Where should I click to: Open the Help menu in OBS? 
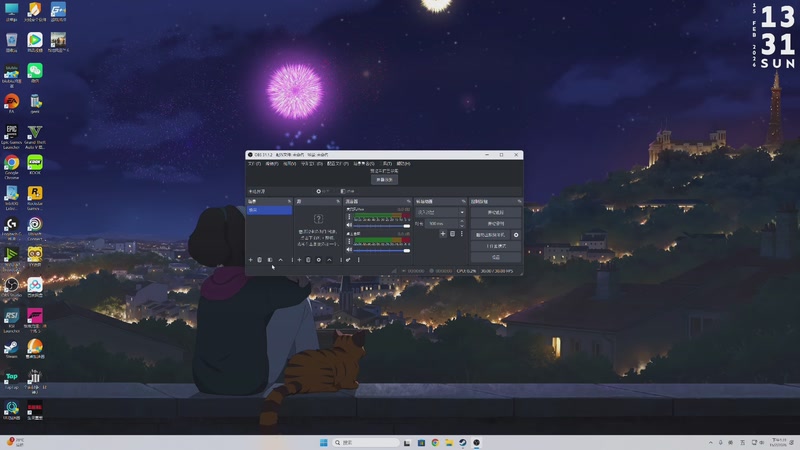coord(403,164)
